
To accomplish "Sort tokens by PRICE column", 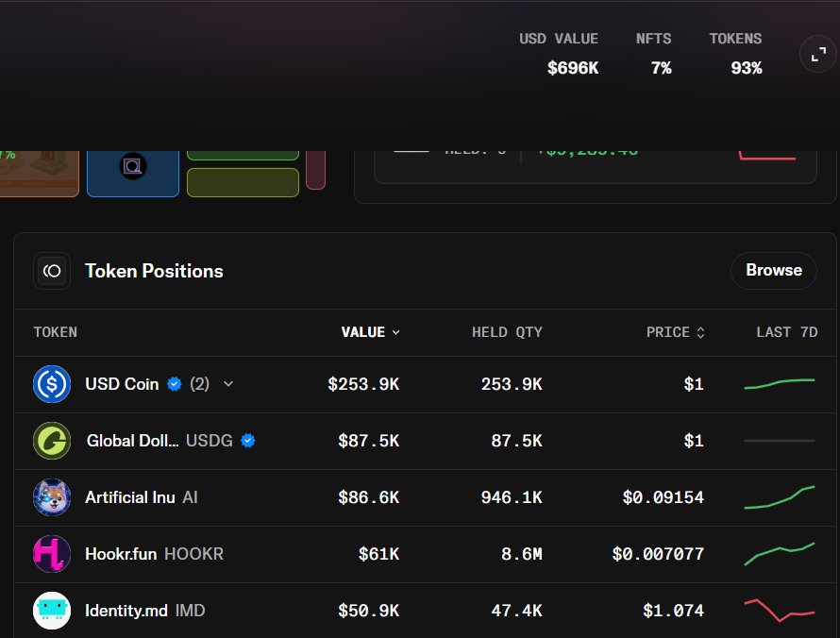I will click(x=676, y=332).
